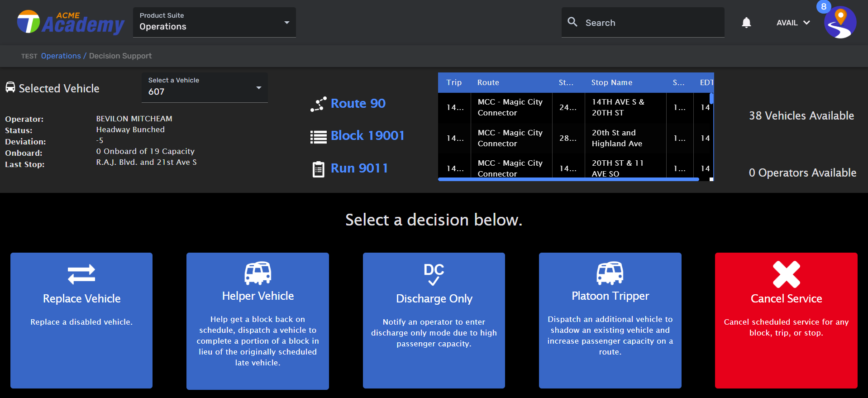Open the Block 19001 link
This screenshot has width=868, height=398.
pos(367,135)
